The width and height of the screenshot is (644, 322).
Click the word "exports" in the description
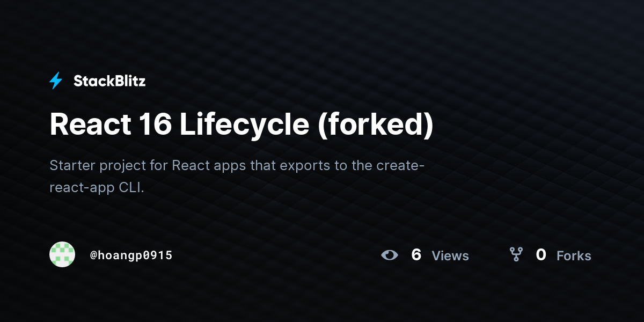pos(305,166)
